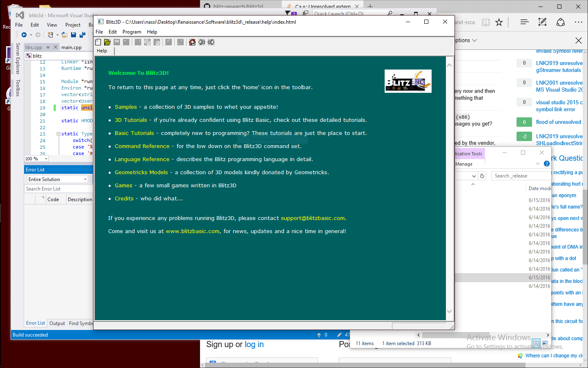Select the Help tab in Blitz3D
Image resolution: width=588 pixels, height=368 pixels.
click(x=102, y=51)
